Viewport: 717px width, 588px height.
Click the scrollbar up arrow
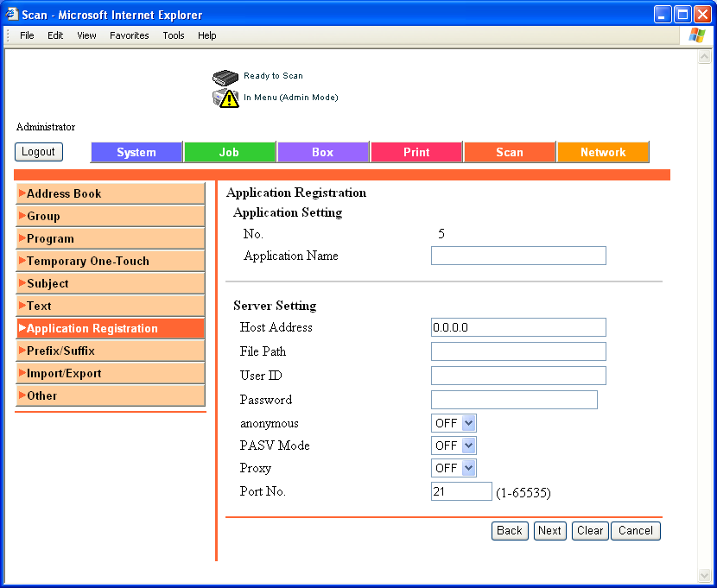(x=704, y=57)
